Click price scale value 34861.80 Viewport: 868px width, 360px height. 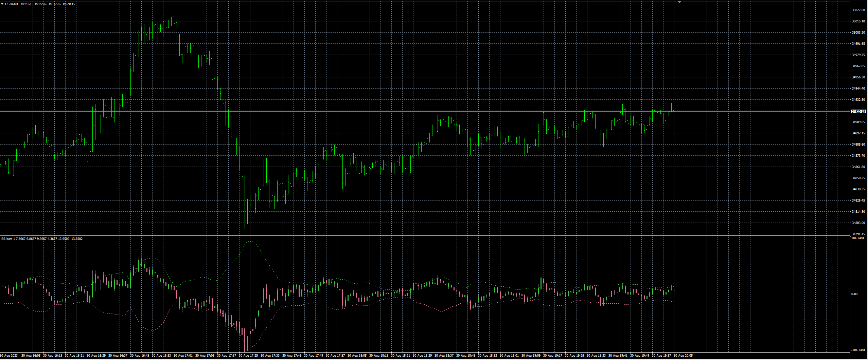(x=858, y=167)
